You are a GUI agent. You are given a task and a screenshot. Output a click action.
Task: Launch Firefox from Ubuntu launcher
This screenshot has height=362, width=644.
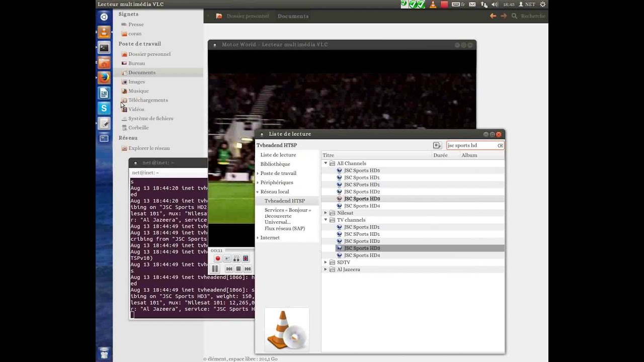click(x=104, y=78)
